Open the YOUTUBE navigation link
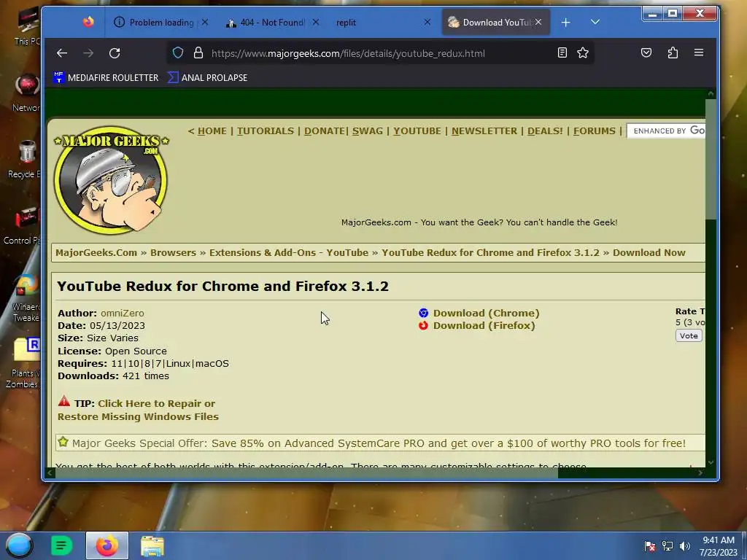 pos(417,131)
